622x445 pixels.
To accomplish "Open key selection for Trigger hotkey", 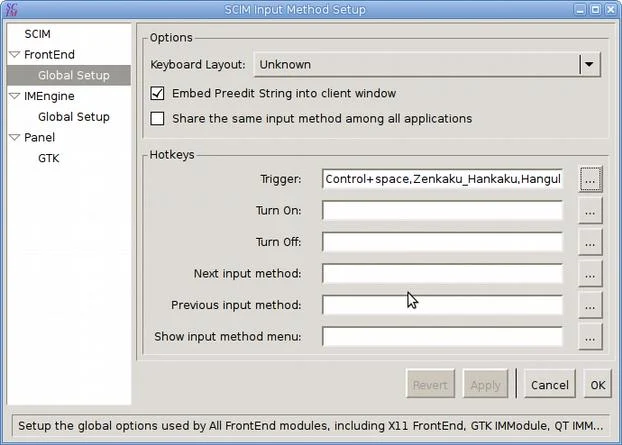I will pos(590,179).
